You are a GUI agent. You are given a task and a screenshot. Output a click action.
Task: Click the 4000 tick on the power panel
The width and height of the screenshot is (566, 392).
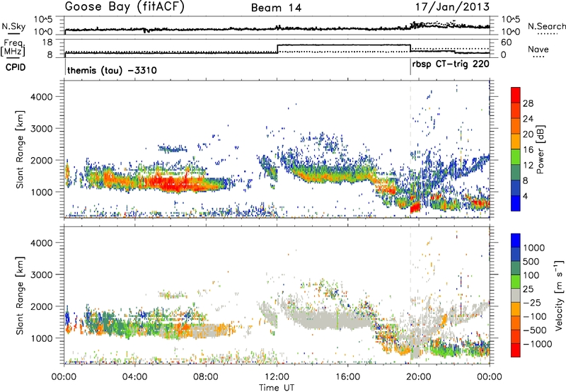(x=41, y=97)
